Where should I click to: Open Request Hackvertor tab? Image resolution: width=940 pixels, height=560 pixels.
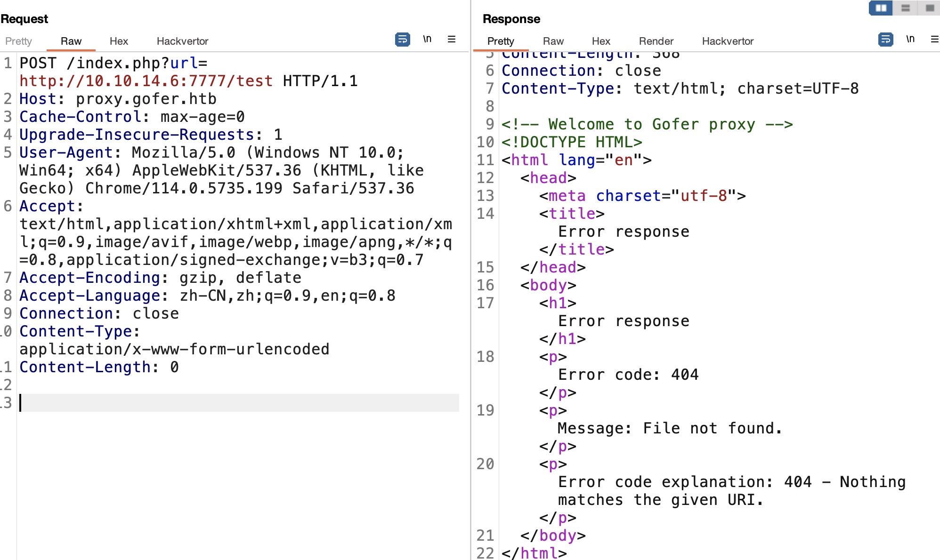pos(182,41)
